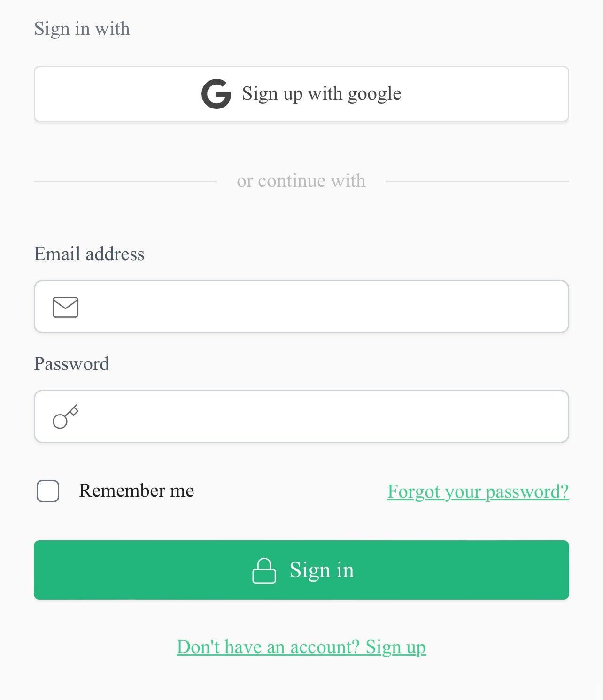The image size is (603, 700).
Task: Focus the Password input field
Action: point(319,416)
